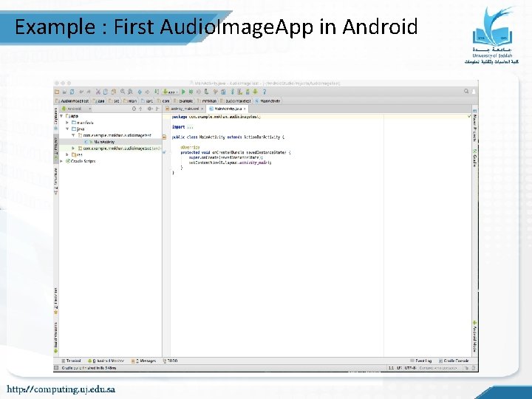Close the MainActivity.java tab
Viewport: 532px width, 399px height.
point(245,109)
